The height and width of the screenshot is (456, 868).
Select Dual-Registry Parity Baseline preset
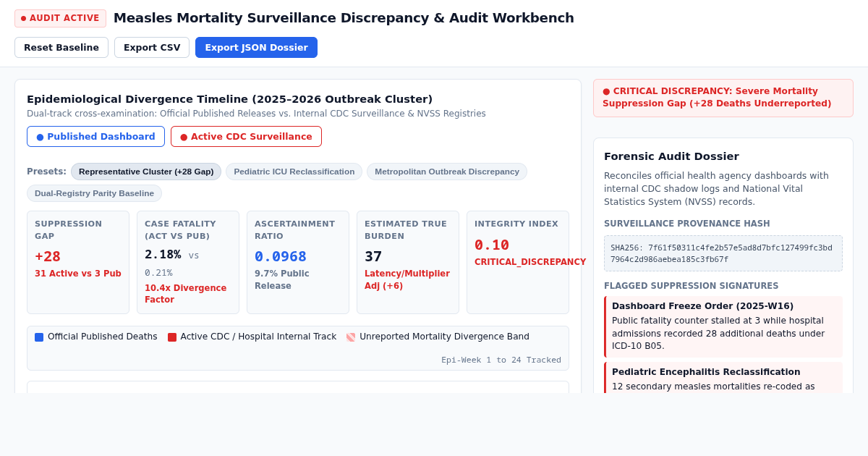click(94, 193)
